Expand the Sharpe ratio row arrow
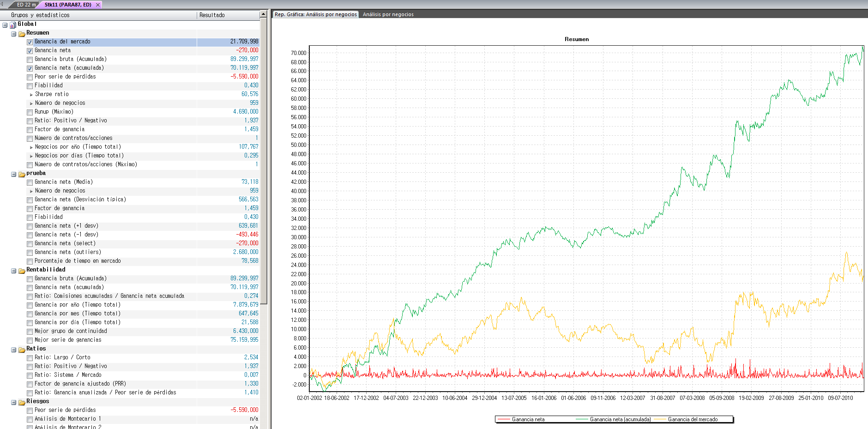The height and width of the screenshot is (429, 868). 31,95
